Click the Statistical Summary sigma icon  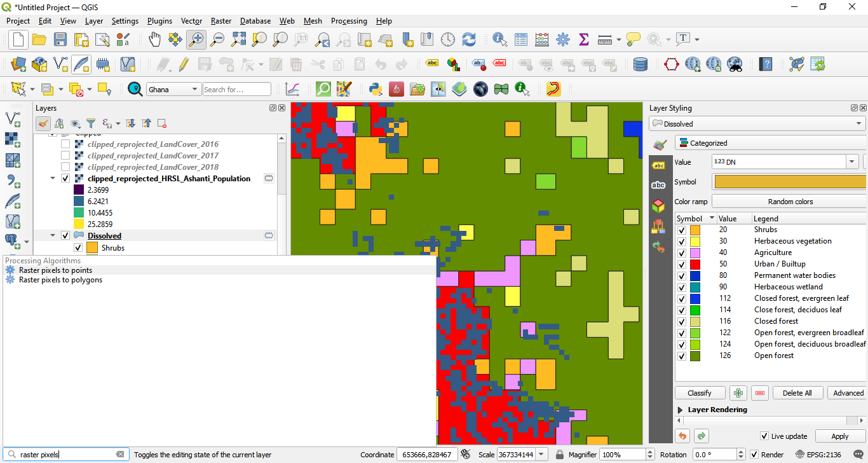coord(584,39)
